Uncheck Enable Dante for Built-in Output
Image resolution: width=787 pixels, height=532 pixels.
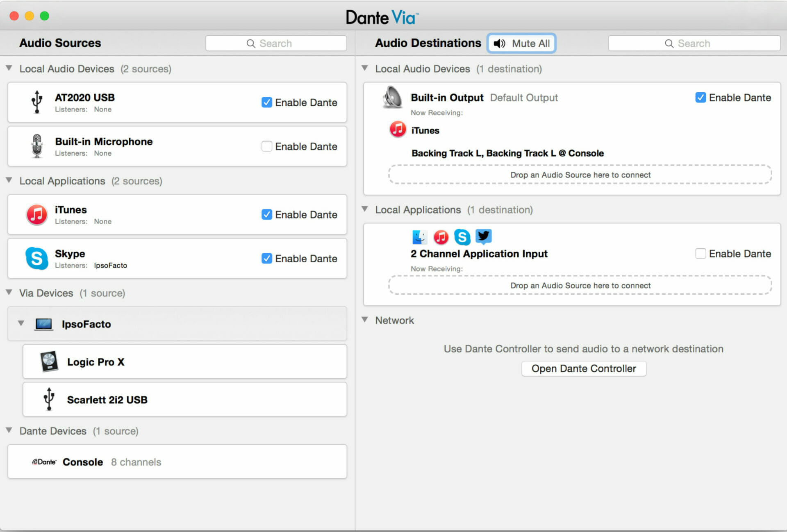click(701, 98)
